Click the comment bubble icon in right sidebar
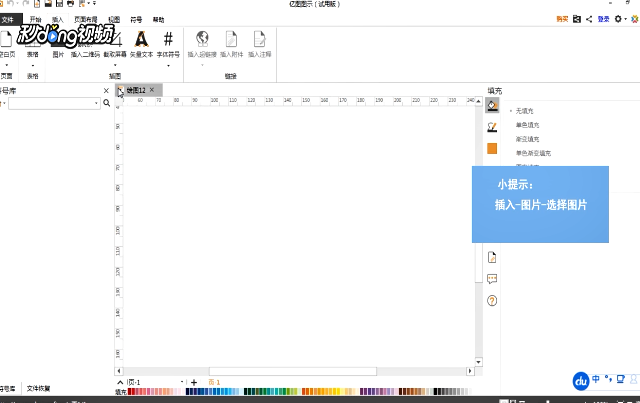 tap(492, 279)
